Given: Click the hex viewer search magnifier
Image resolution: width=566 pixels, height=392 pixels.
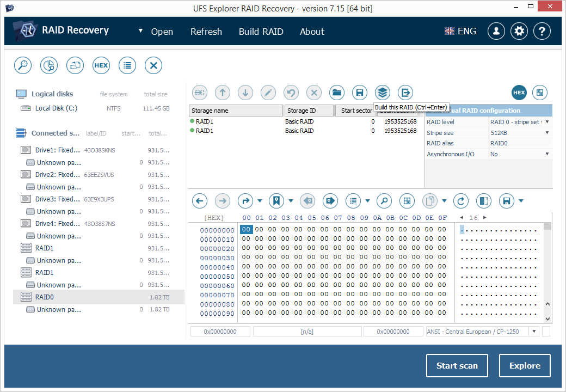Looking at the screenshot, I should [x=384, y=201].
